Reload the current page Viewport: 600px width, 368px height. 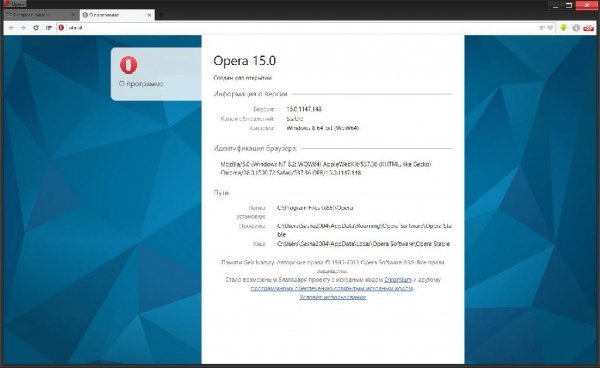click(x=36, y=28)
